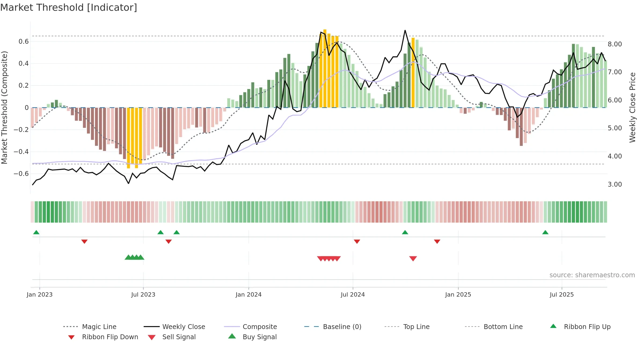Click the Weekly Close Price axis title
The width and height of the screenshot is (644, 362).
coord(632,108)
